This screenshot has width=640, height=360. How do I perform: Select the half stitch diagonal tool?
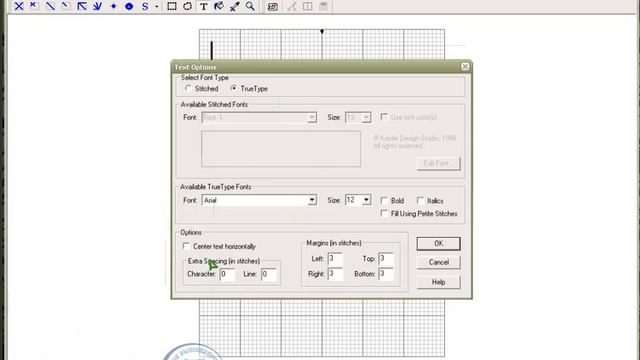51,6
